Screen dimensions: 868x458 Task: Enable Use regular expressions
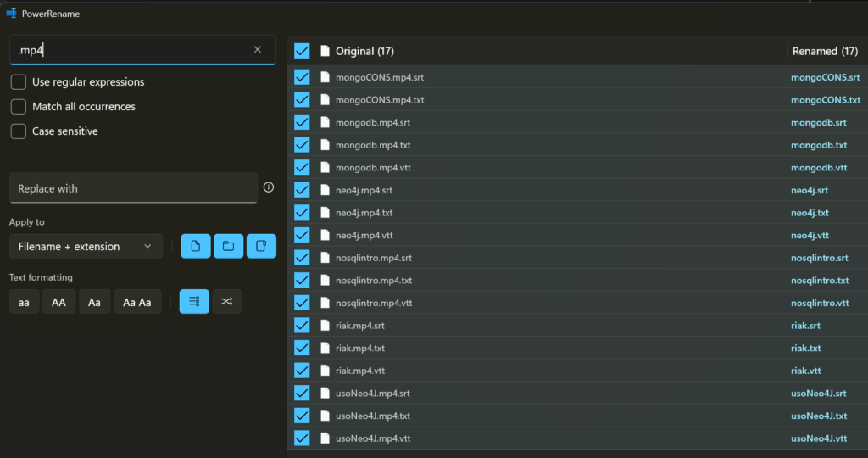18,82
